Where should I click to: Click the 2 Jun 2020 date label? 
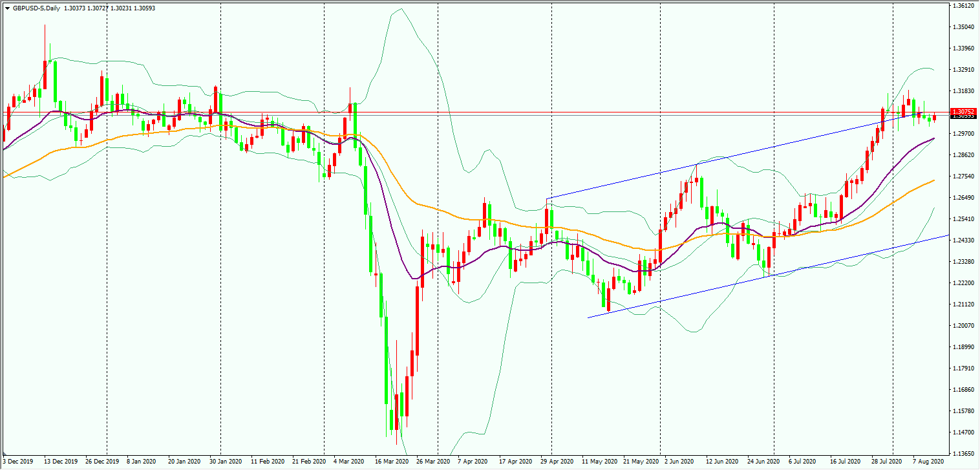(x=680, y=462)
